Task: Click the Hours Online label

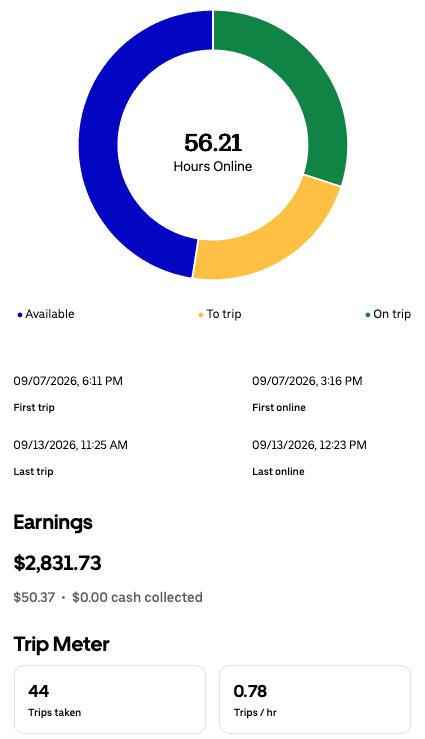Action: 213,166
